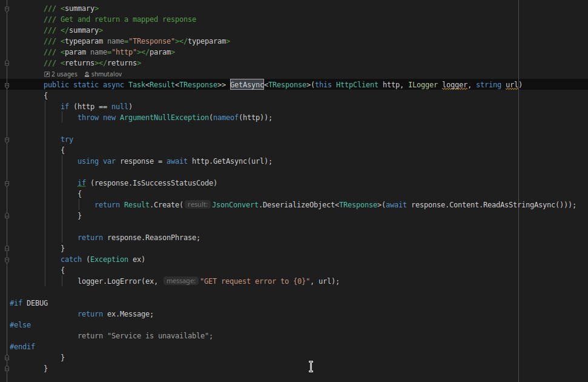Click the underlined 'if' keyword before response.IsSuccessStatusCode
The image size is (588, 382).
81,183
